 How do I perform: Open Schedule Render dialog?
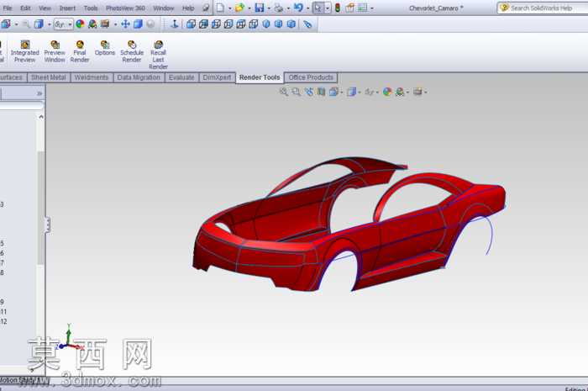[x=132, y=52]
